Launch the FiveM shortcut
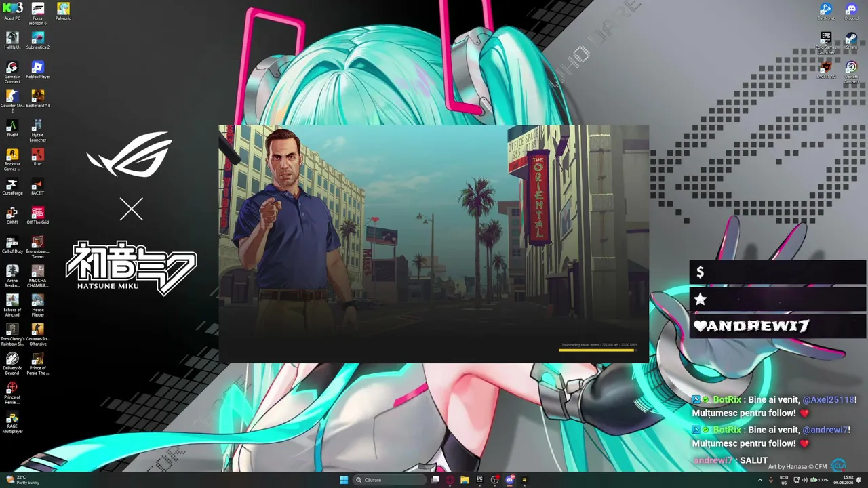This screenshot has height=488, width=868. click(12, 127)
